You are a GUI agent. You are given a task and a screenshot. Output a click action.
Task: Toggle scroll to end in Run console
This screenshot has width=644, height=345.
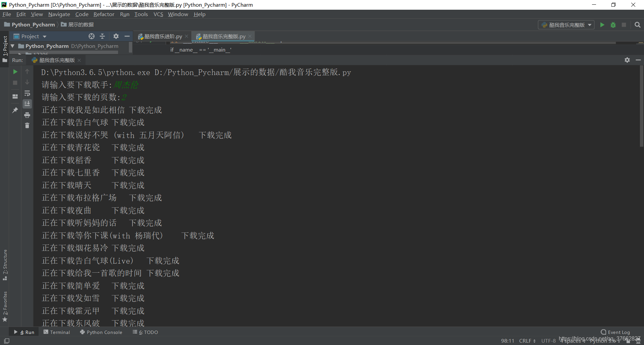(27, 104)
